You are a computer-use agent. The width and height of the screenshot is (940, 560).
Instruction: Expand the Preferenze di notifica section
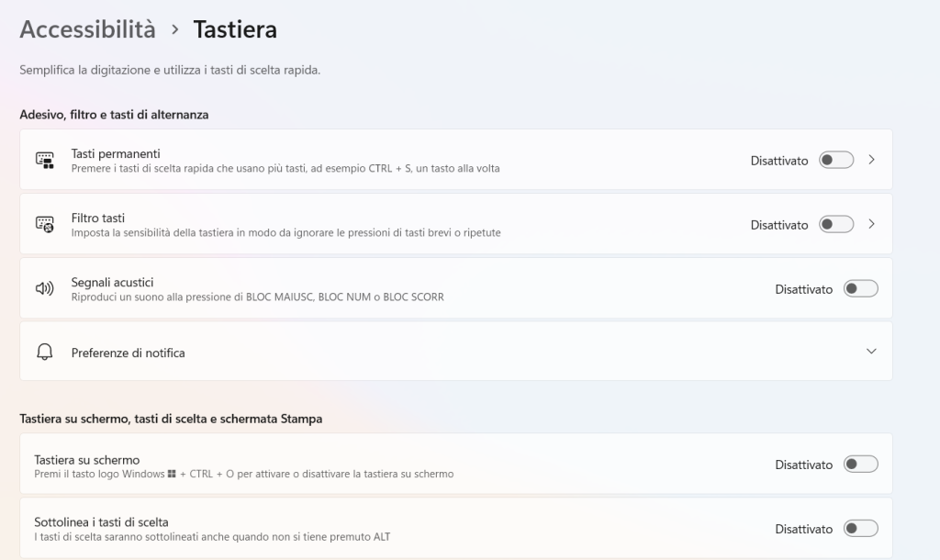pyautogui.click(x=871, y=352)
